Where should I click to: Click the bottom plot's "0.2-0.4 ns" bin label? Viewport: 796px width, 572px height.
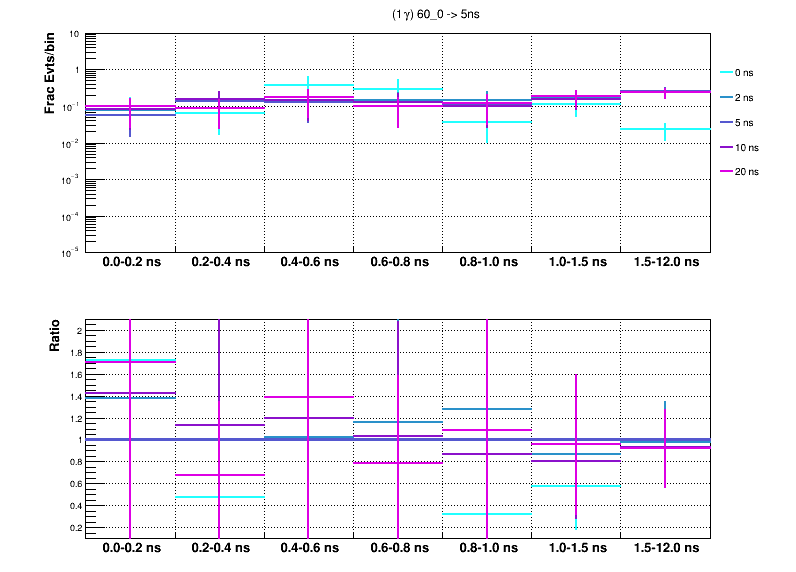tap(220, 549)
